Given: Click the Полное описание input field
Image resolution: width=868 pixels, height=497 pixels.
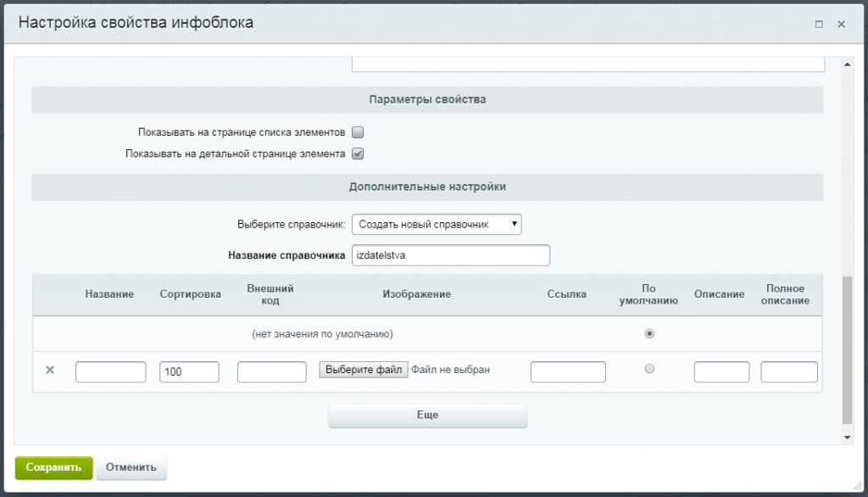Looking at the screenshot, I should point(789,371).
